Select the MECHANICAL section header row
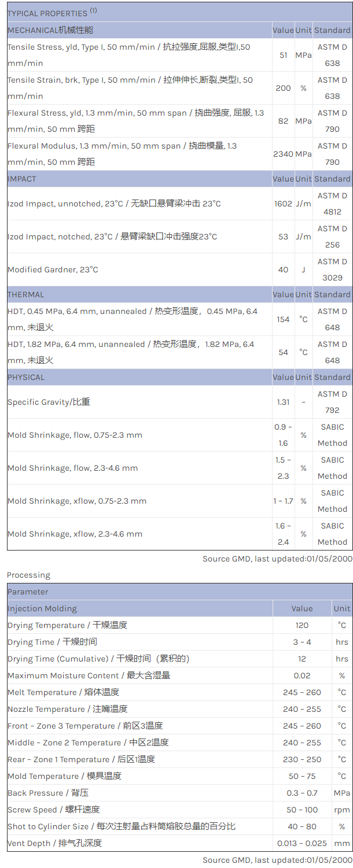353x868 pixels. tap(50, 30)
